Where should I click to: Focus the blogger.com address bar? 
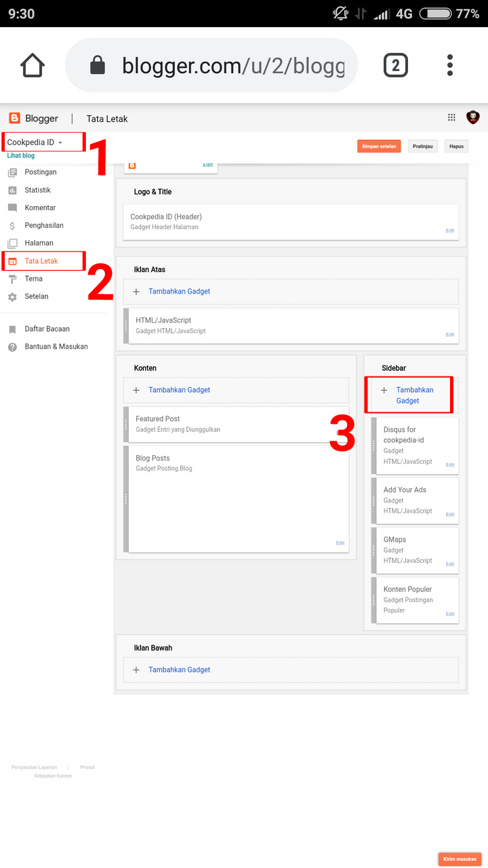coord(211,65)
